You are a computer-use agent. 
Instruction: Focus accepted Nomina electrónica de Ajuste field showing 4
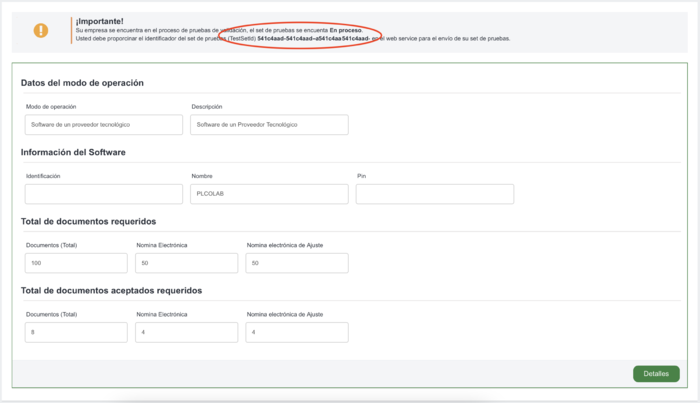pyautogui.click(x=297, y=332)
